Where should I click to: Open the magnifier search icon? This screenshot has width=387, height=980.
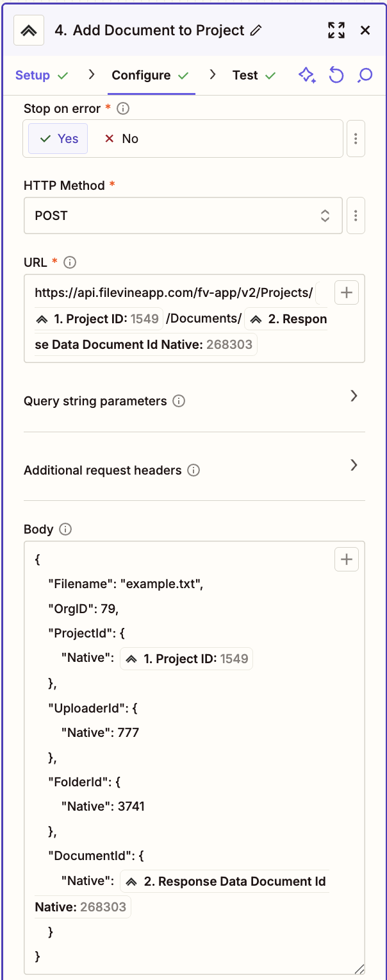coord(364,75)
